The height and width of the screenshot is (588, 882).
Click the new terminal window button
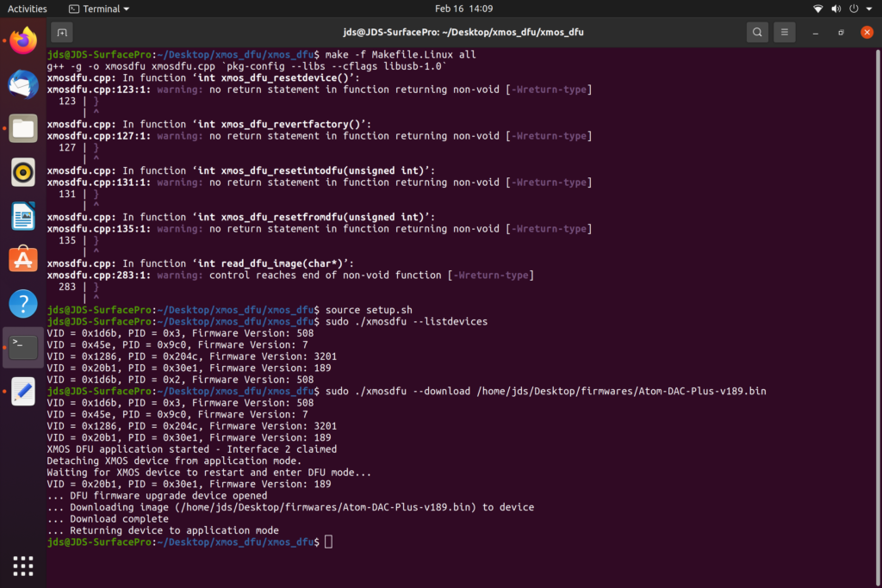click(60, 32)
